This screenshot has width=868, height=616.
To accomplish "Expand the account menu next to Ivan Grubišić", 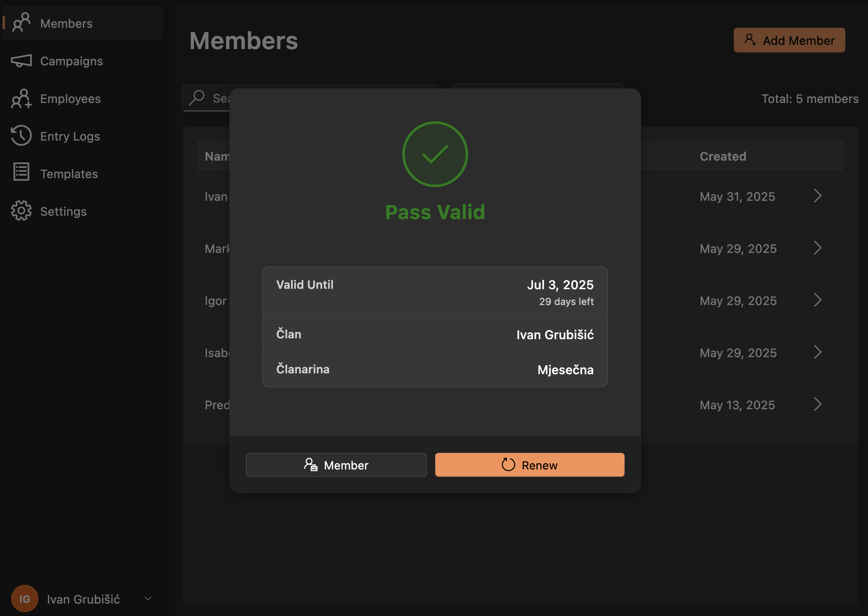I will coord(147,598).
